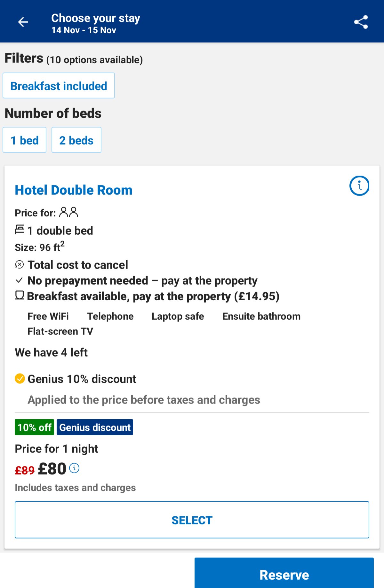Tap the Reserve button
384x588 pixels.
[x=284, y=574]
